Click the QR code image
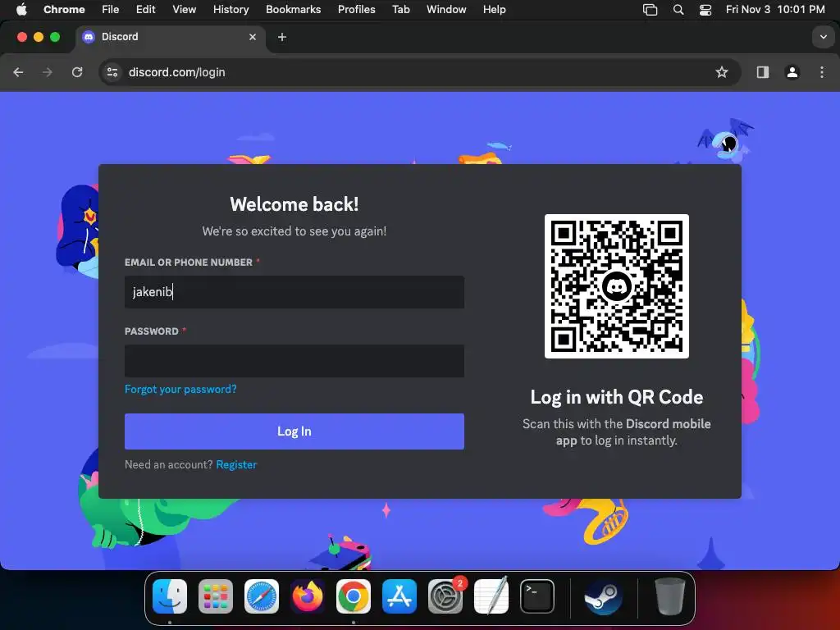Viewport: 840px width, 630px height. [x=617, y=286]
